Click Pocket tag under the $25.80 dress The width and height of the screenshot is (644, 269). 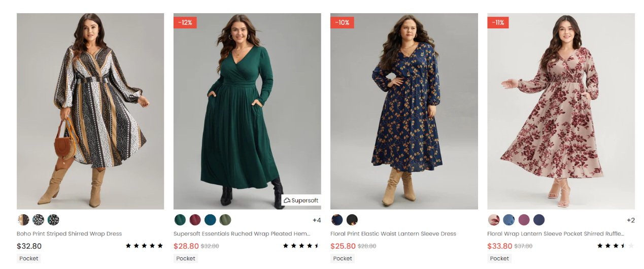click(x=343, y=258)
